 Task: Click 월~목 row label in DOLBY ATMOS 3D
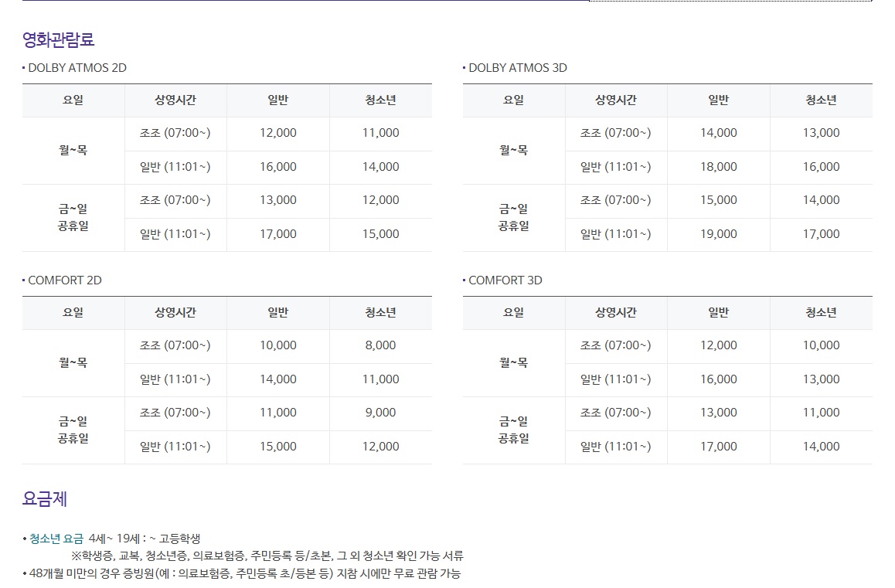click(x=514, y=150)
